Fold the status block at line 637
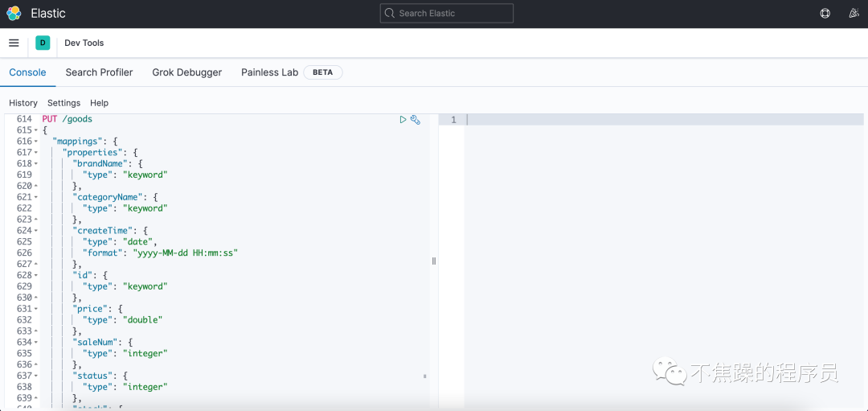This screenshot has width=868, height=411. pyautogui.click(x=36, y=376)
